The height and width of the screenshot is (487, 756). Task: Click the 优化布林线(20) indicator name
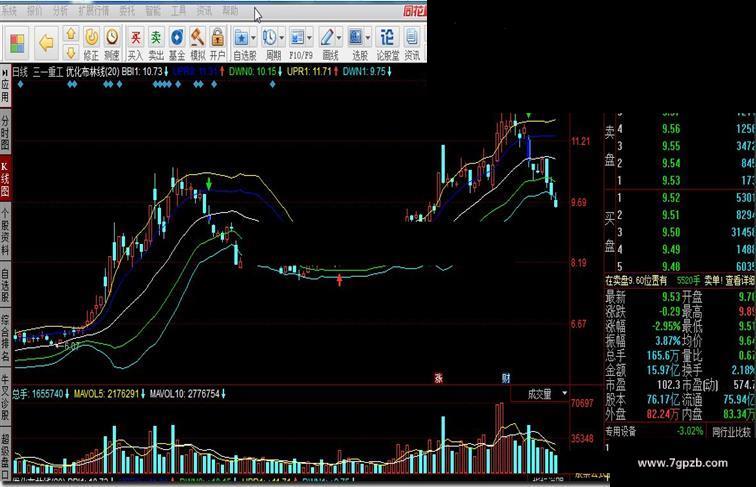click(x=93, y=72)
